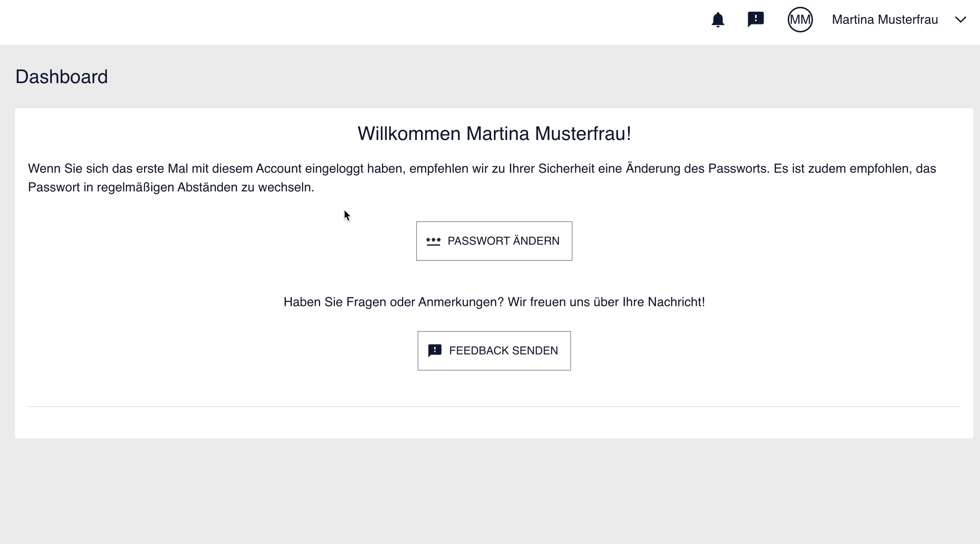Click the feedback speech bubble icon in header

[756, 19]
